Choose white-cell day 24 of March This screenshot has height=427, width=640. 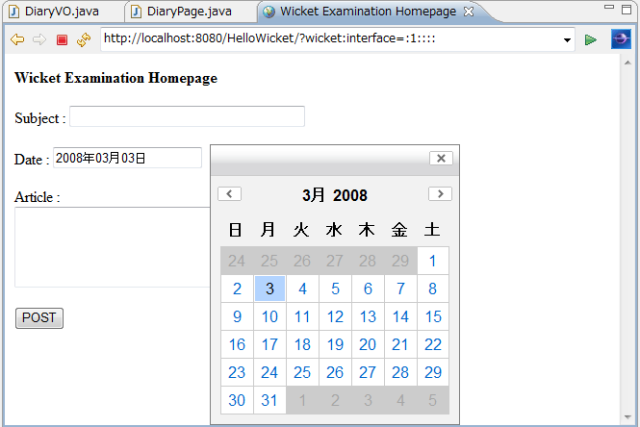[270, 372]
